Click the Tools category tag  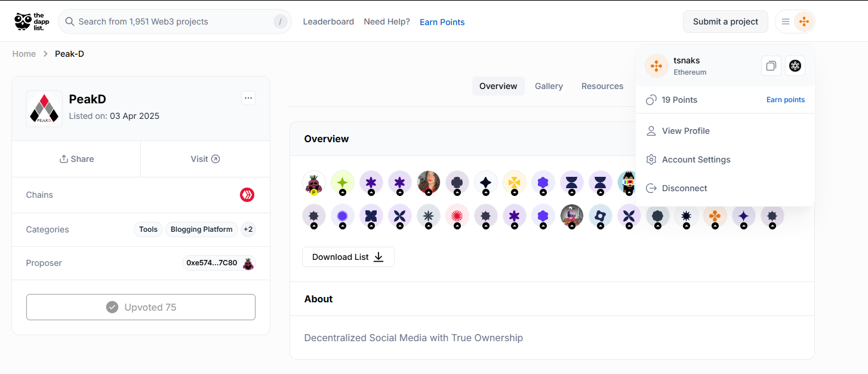(x=148, y=229)
